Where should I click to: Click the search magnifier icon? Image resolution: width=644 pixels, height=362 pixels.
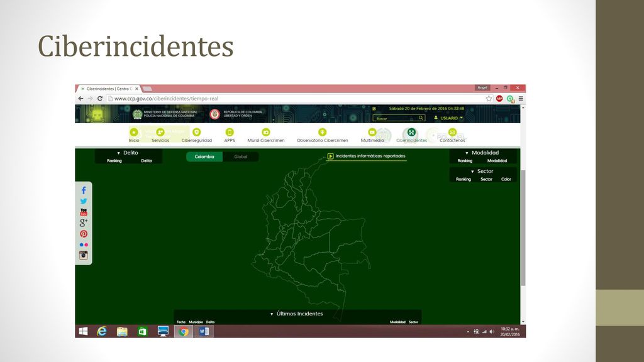click(421, 118)
